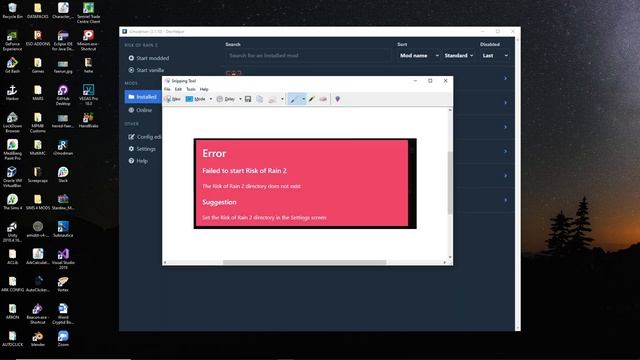The image size is (640, 360).
Task: Launch MediBang Paint Pro from the desktop
Action: [12, 149]
